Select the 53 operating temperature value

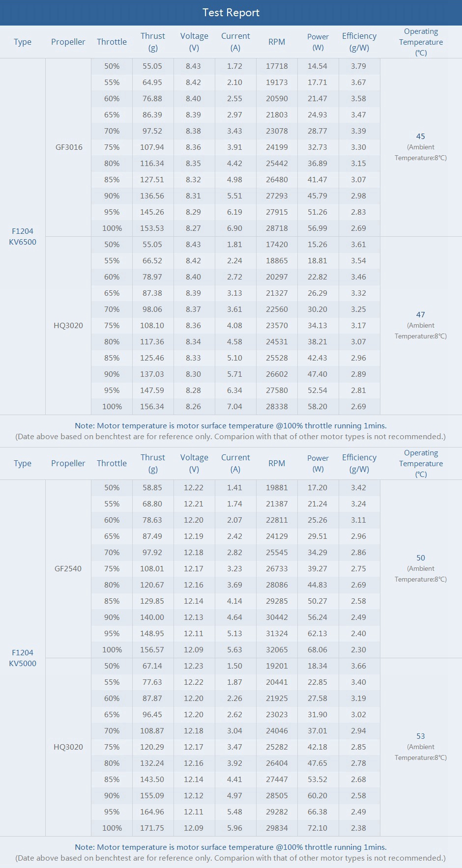click(x=421, y=736)
